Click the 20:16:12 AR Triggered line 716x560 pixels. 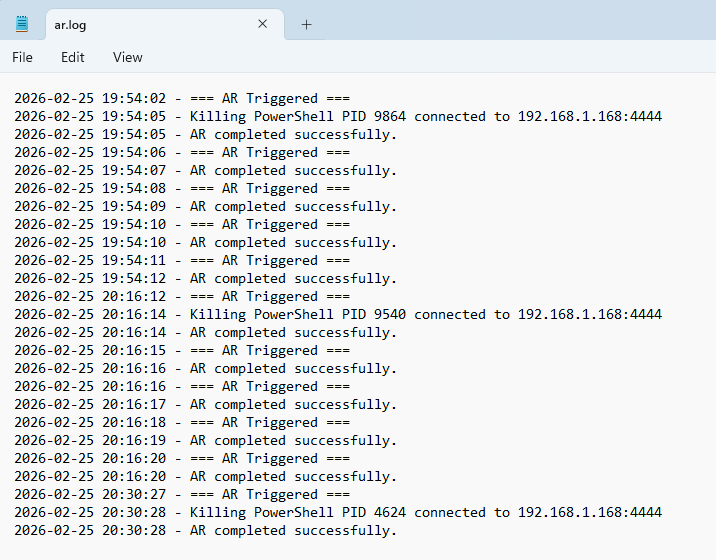click(180, 297)
